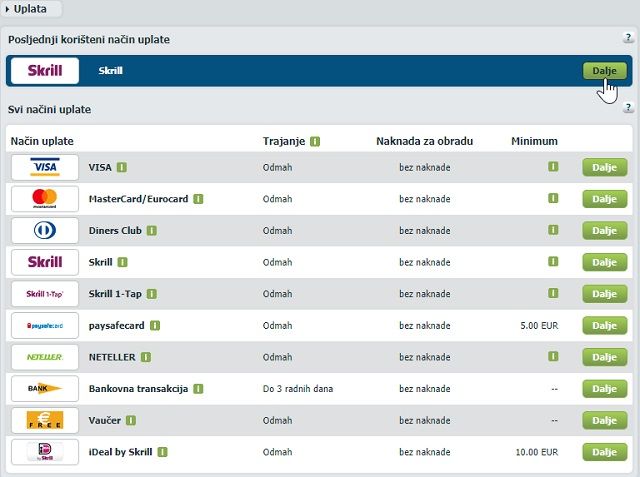Click Dalje button for iDeal by Skrill

(x=604, y=452)
